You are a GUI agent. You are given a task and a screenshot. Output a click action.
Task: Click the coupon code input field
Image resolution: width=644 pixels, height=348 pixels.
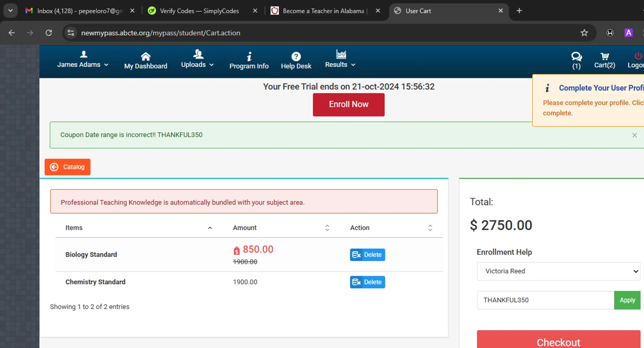(x=546, y=300)
